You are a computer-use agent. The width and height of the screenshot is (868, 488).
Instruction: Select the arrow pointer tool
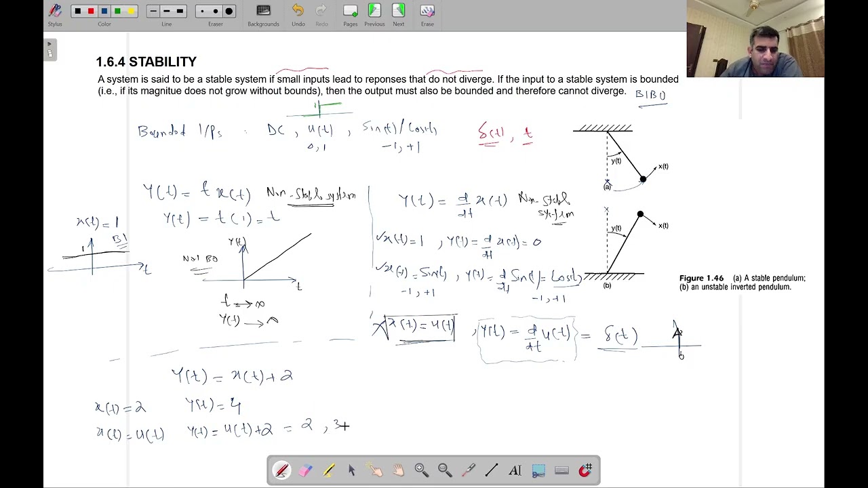tap(351, 470)
